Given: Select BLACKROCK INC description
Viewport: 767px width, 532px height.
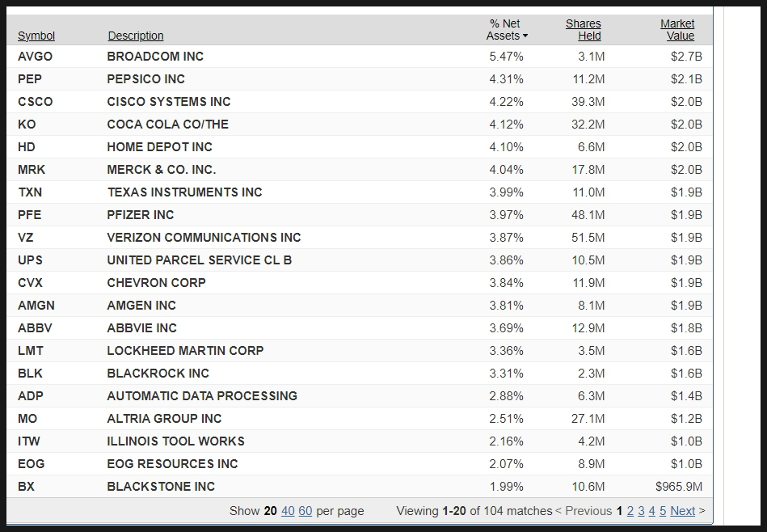Looking at the screenshot, I should pos(158,374).
